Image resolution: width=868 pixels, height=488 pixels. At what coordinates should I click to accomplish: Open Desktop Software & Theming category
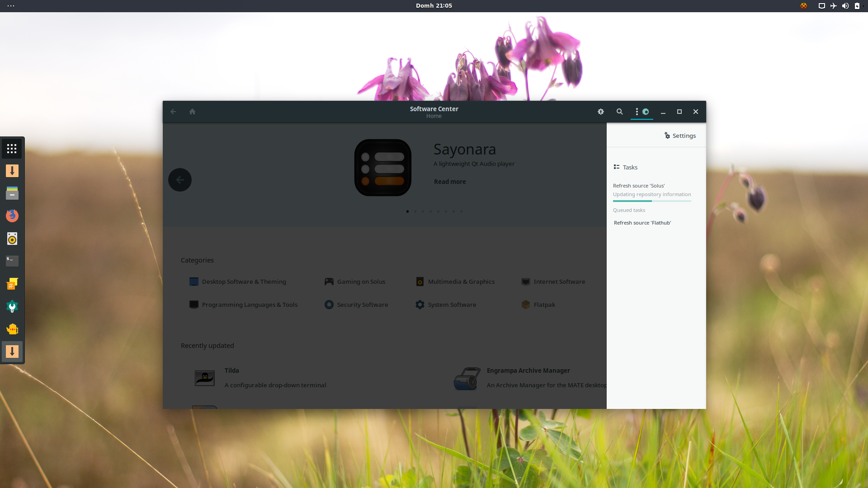click(238, 282)
